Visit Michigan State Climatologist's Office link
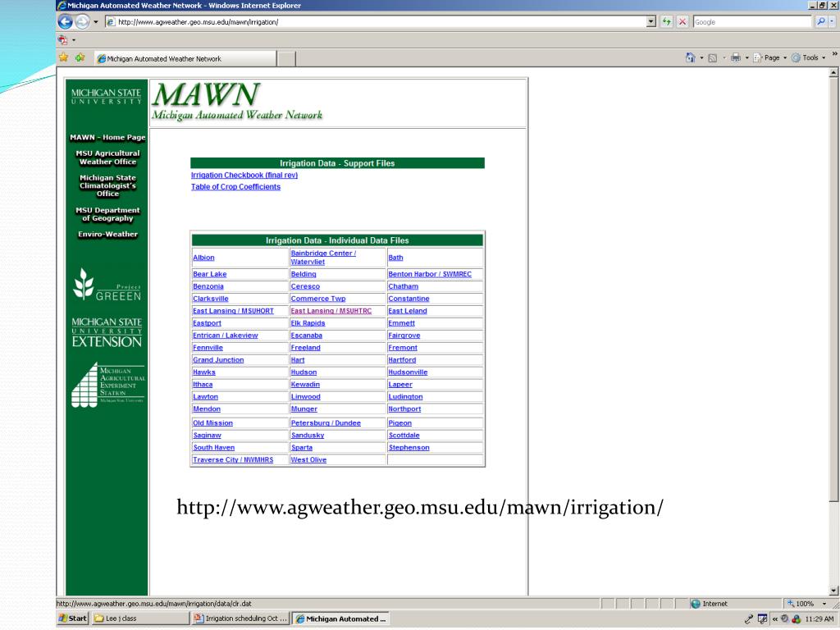The width and height of the screenshot is (840, 630). 107,185
